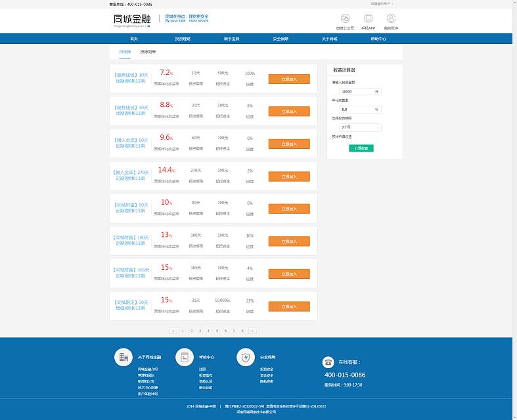517x420 pixels.
Task: Go to page 7 in pagination
Action: click(x=234, y=331)
